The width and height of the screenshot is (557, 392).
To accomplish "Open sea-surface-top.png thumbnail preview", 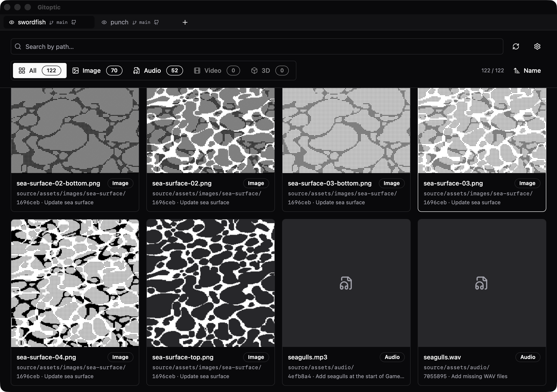I will point(211,283).
